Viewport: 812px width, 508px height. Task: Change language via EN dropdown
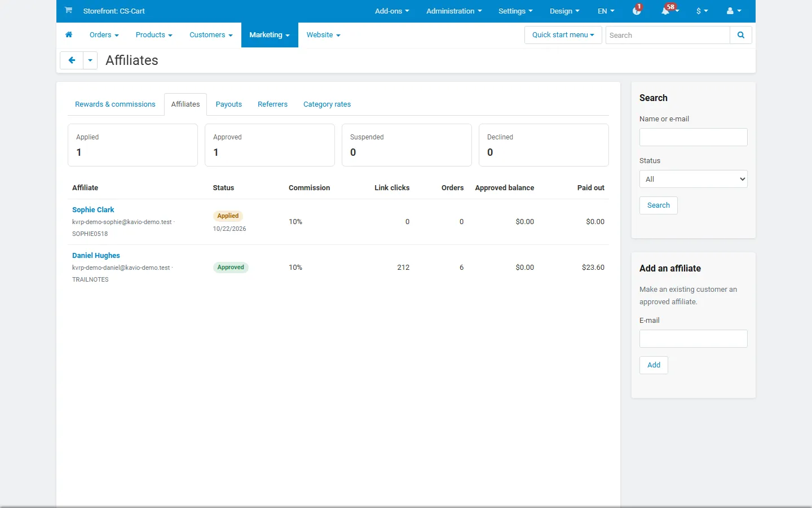coord(606,11)
